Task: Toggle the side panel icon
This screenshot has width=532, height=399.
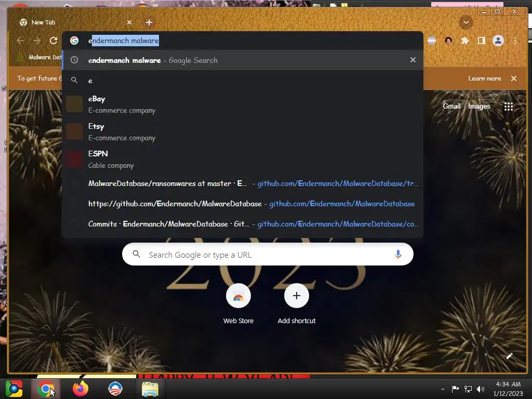Action: click(481, 41)
